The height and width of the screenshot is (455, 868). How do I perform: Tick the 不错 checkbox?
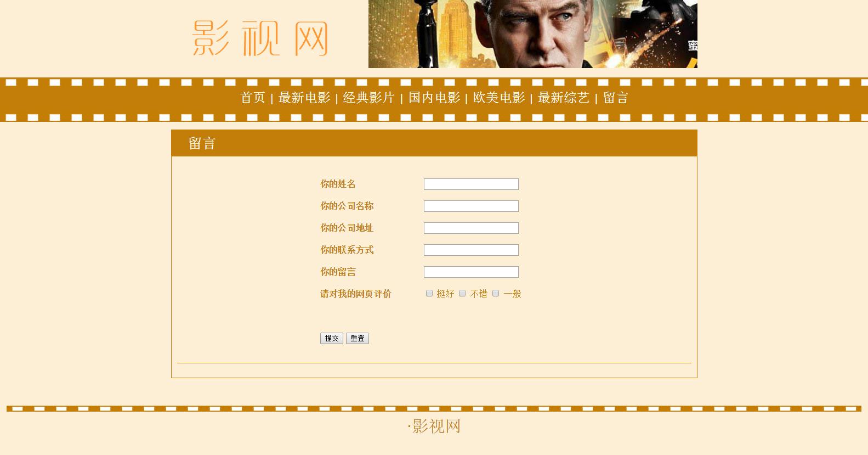[x=462, y=293]
